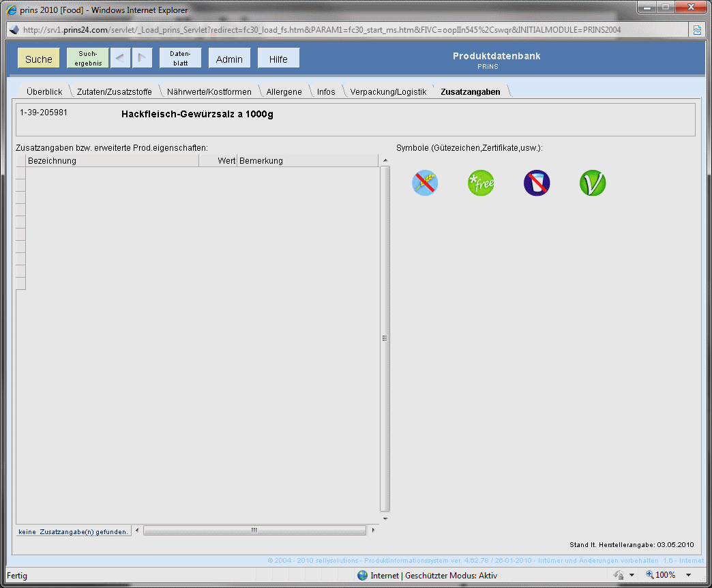This screenshot has width=712, height=588.
Task: Open the Verpackung/Logistik tab
Action: [388, 91]
